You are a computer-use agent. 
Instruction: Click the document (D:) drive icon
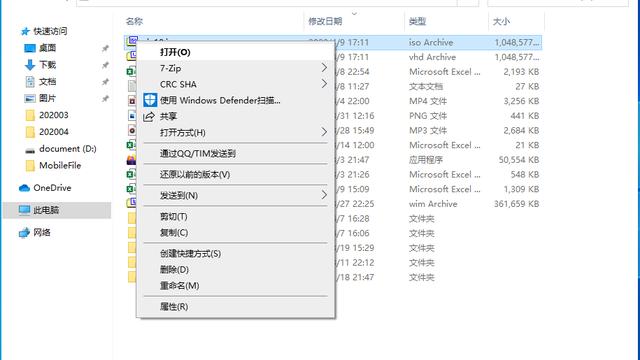tap(30, 150)
